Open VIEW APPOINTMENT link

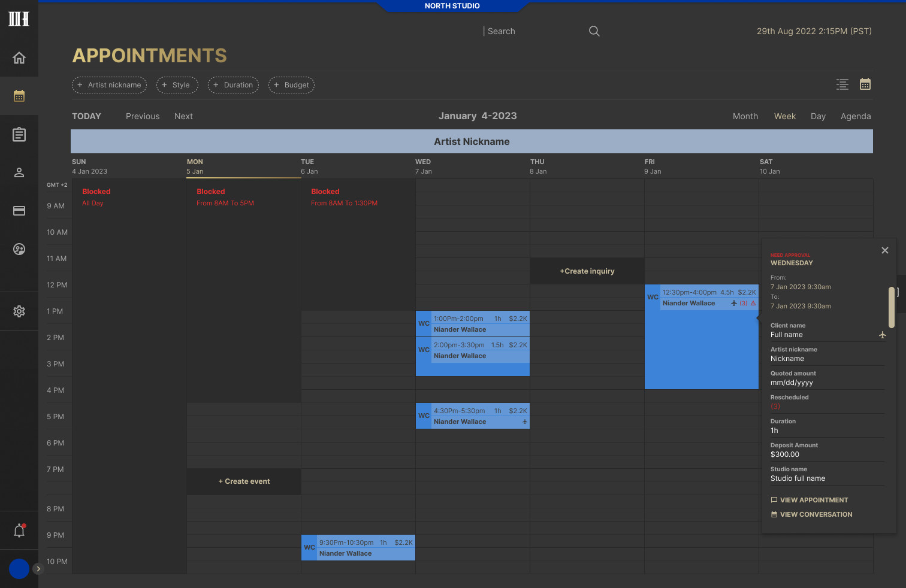tap(810, 500)
